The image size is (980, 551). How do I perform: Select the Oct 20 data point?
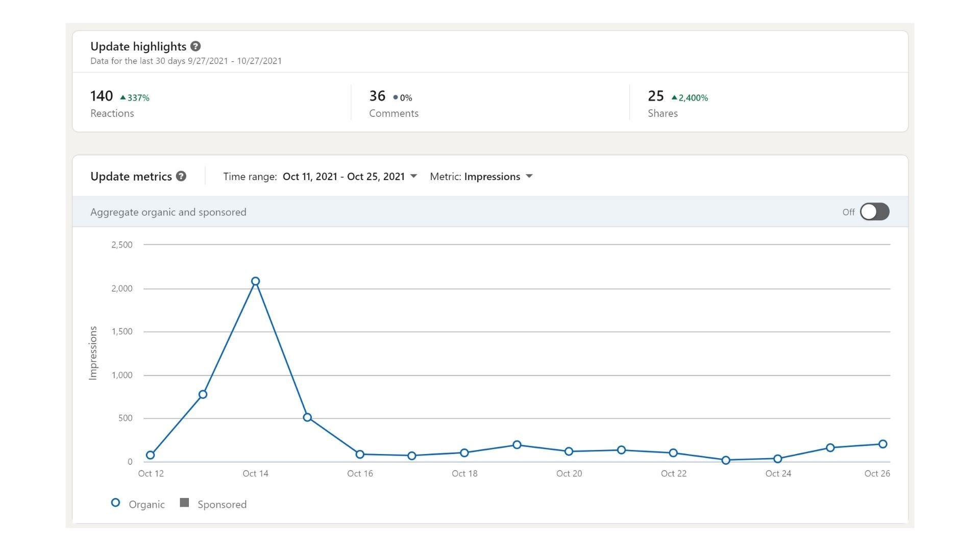click(x=569, y=452)
